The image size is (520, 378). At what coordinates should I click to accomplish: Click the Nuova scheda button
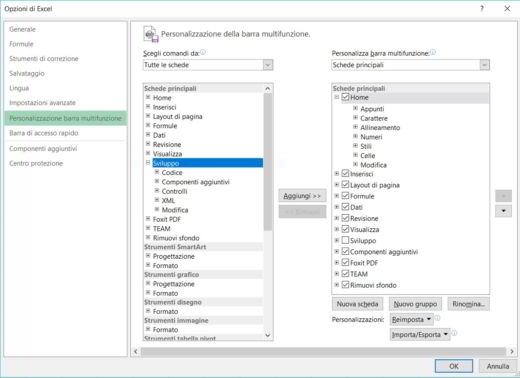pyautogui.click(x=357, y=304)
